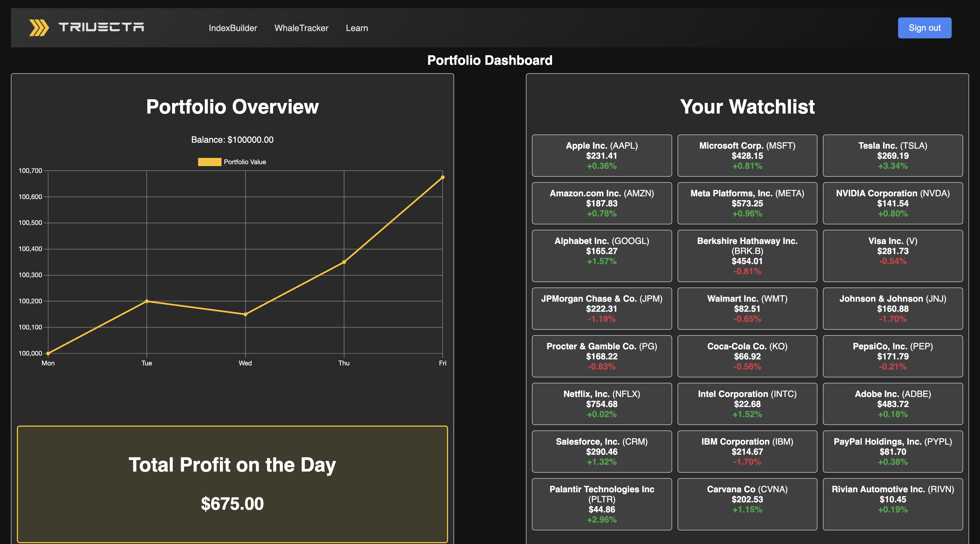The height and width of the screenshot is (544, 980).
Task: Toggle the Portfolio Value legend swatch
Action: click(x=209, y=162)
